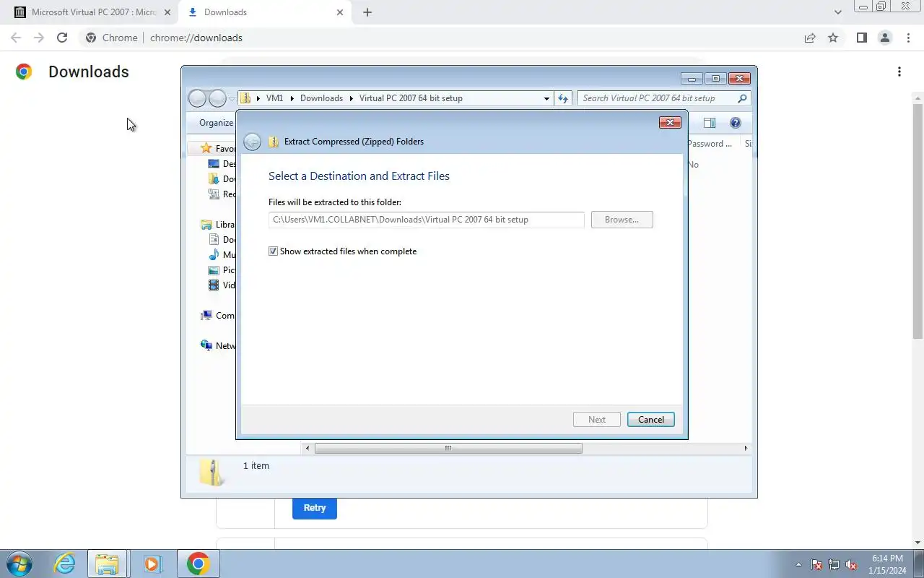The image size is (924, 578).
Task: Click Chrome icon in taskbar
Action: click(x=199, y=564)
